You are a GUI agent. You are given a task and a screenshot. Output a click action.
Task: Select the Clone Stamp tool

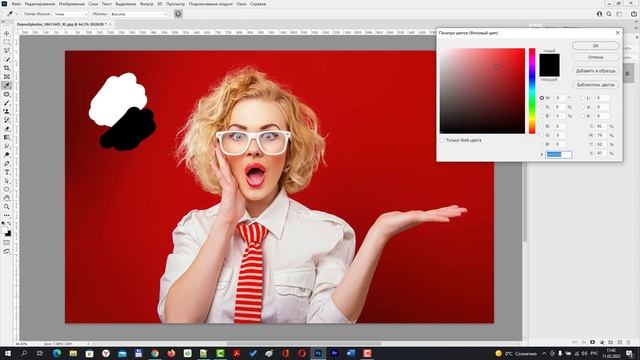(x=7, y=111)
